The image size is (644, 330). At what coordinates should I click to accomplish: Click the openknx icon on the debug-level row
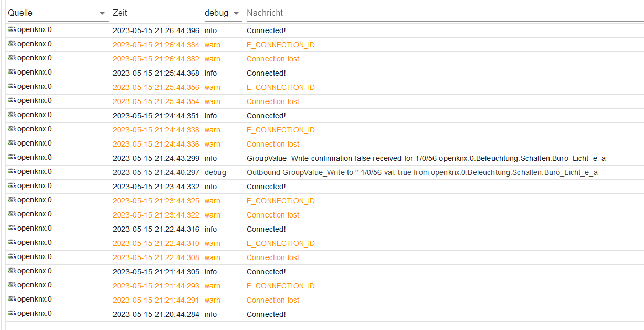(x=12, y=172)
